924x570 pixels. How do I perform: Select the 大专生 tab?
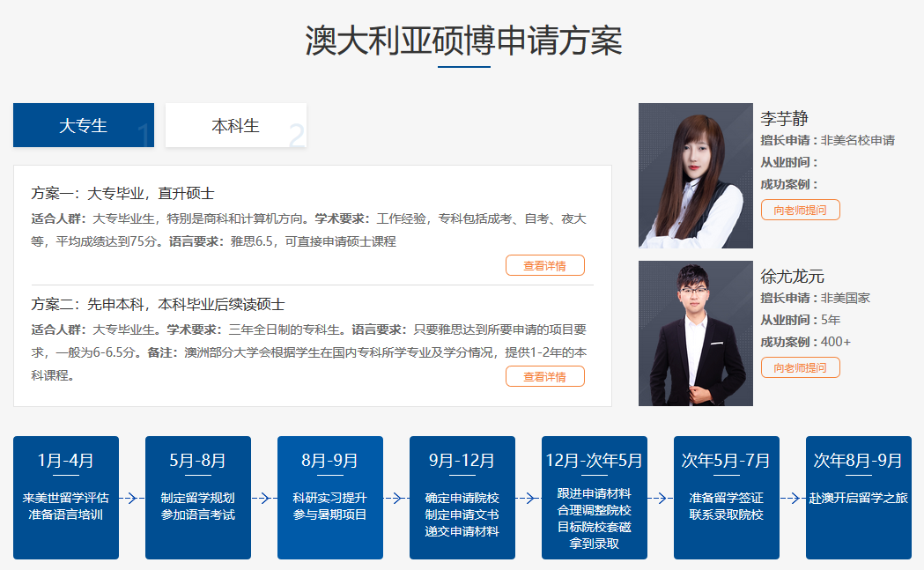click(84, 125)
